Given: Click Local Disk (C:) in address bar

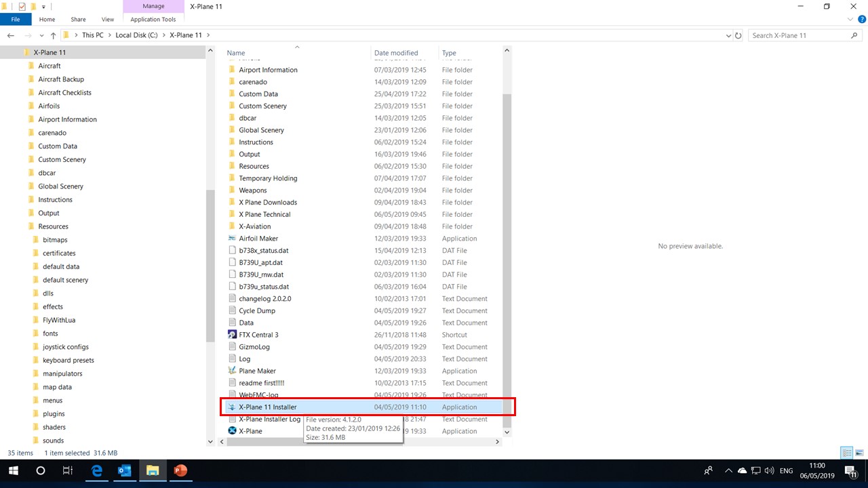Looking at the screenshot, I should point(136,35).
